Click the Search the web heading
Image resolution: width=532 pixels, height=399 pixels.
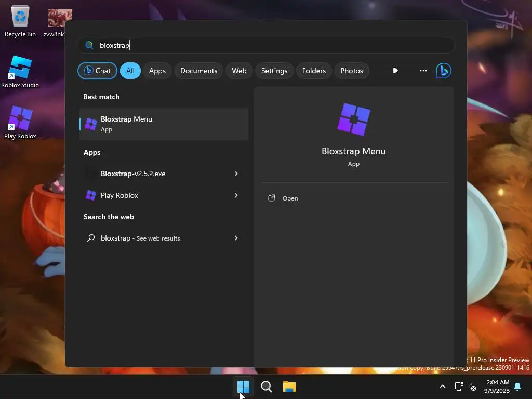point(109,217)
